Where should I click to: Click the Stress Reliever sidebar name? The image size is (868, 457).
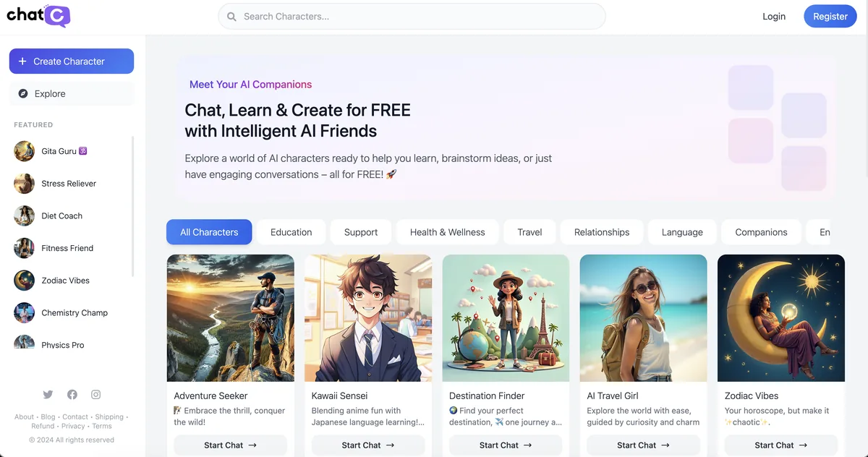(69, 184)
